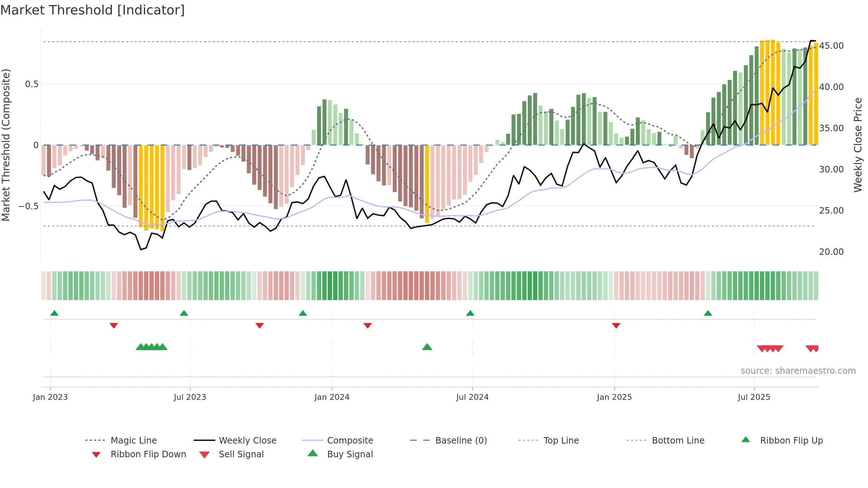Click the 20.00 price axis label
This screenshot has height=488, width=868.
(831, 252)
